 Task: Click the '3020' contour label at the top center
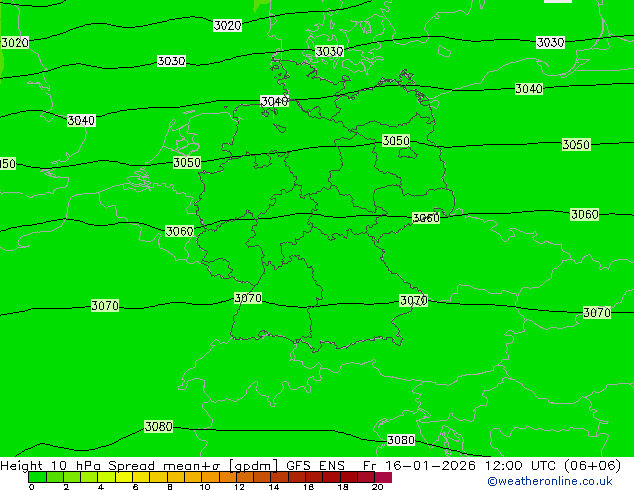(228, 25)
